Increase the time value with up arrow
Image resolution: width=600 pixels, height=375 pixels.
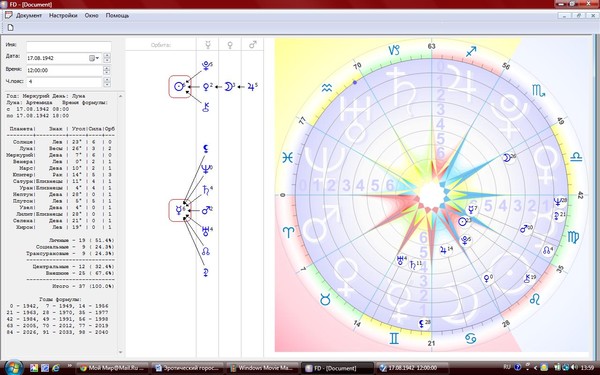coord(107,68)
